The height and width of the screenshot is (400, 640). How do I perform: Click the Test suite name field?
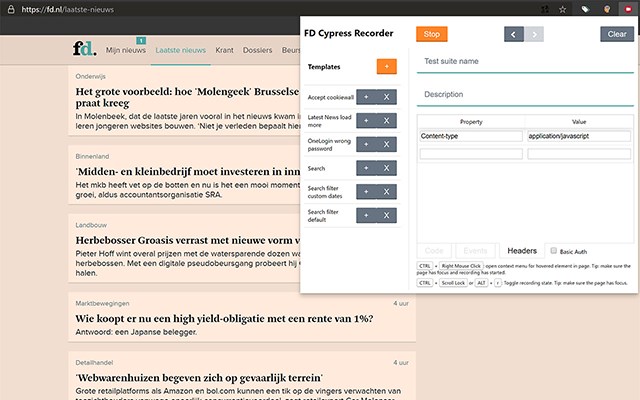pyautogui.click(x=525, y=62)
